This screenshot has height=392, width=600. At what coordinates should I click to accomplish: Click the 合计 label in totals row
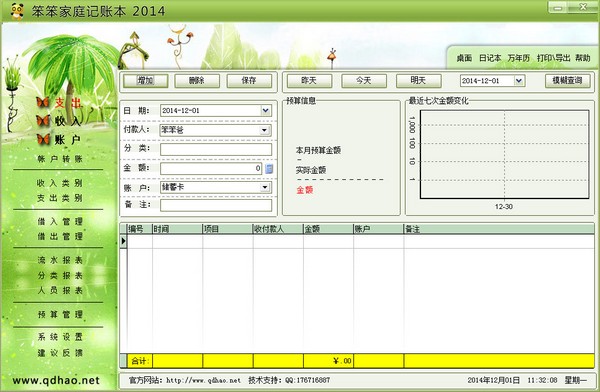pyautogui.click(x=139, y=361)
